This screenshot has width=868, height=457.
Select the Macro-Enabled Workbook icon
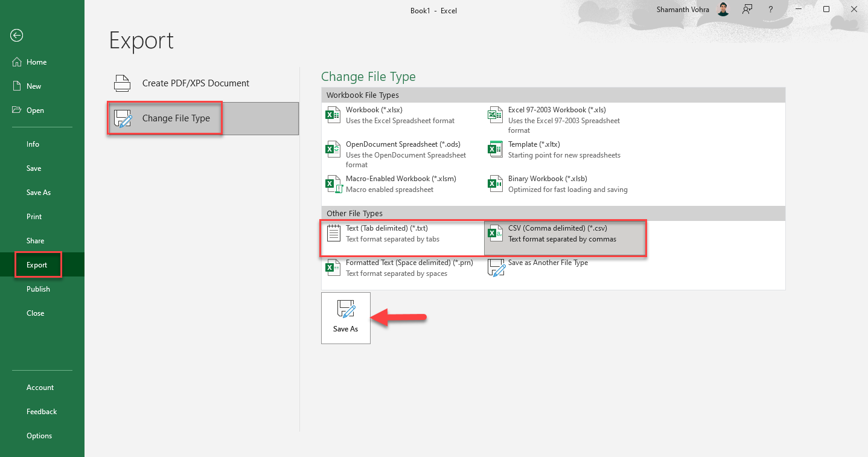pos(333,184)
